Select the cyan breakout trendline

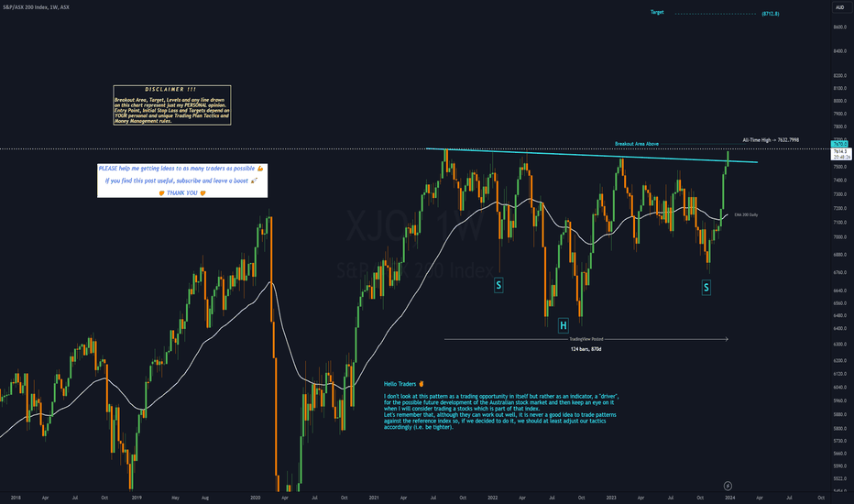592,155
